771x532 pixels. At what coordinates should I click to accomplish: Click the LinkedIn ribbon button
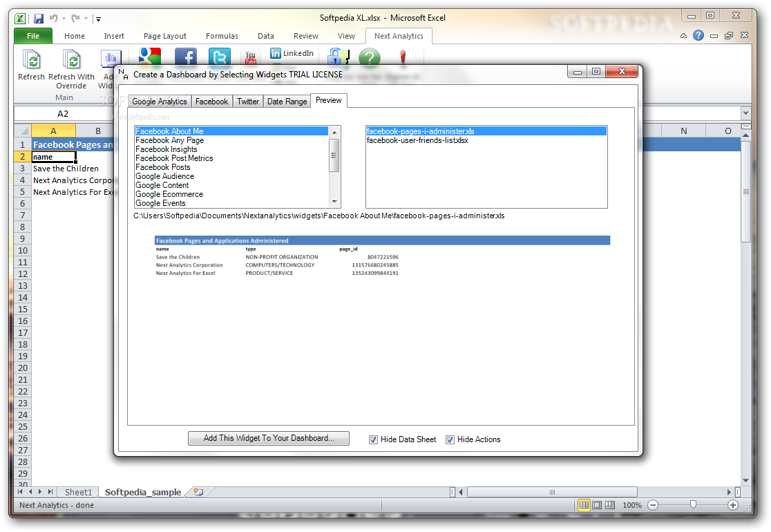coord(292,53)
